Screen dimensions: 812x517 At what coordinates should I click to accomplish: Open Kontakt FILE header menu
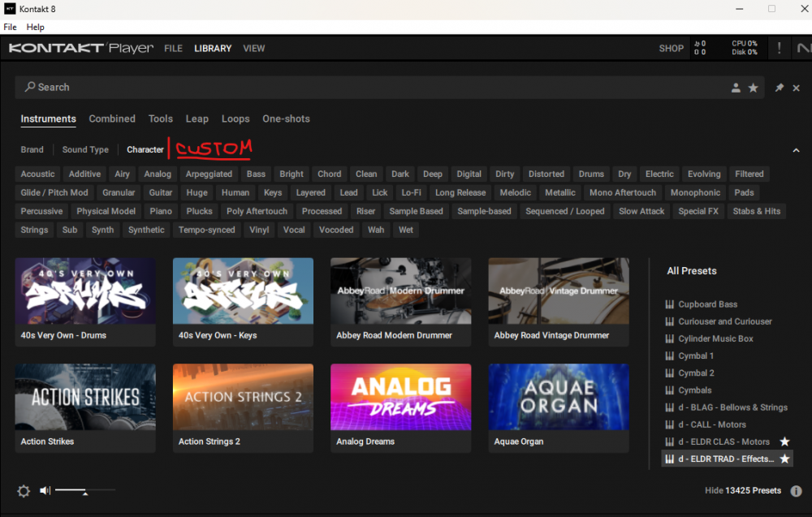point(173,48)
